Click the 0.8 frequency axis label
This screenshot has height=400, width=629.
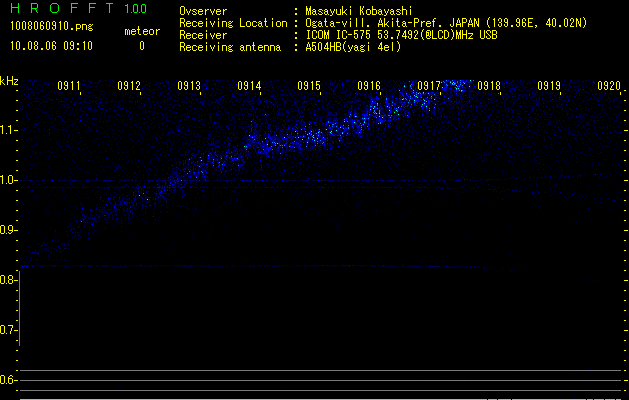8,280
